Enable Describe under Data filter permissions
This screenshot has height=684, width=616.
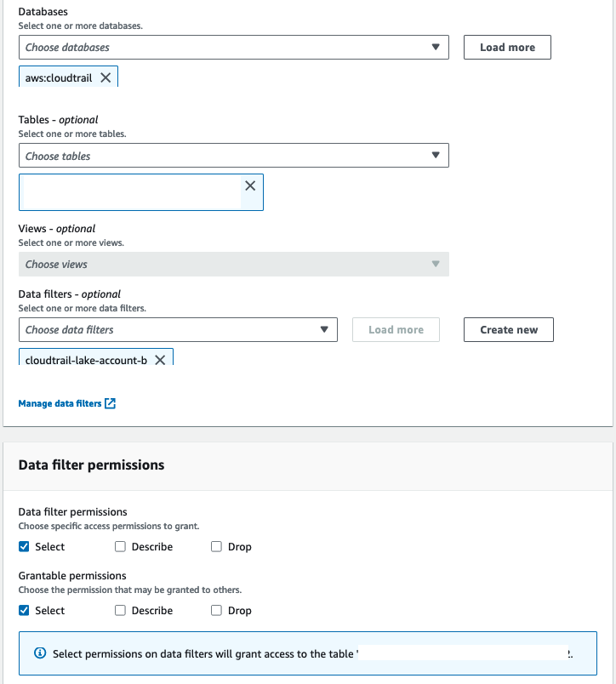point(120,546)
